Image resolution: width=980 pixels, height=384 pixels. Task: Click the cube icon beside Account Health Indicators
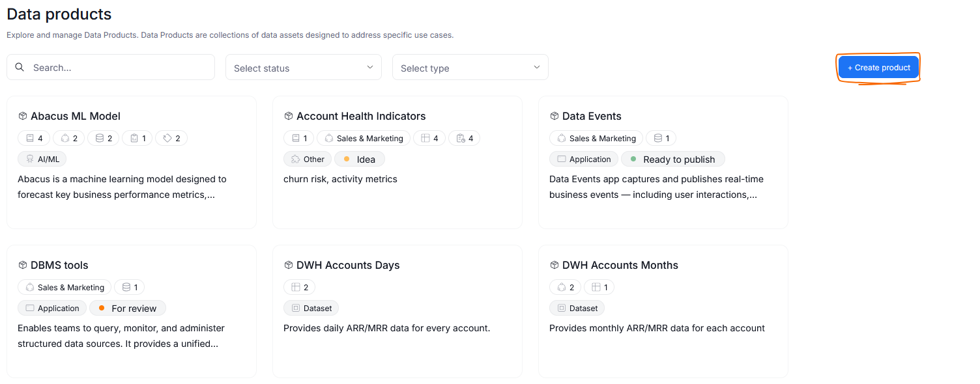tap(288, 116)
